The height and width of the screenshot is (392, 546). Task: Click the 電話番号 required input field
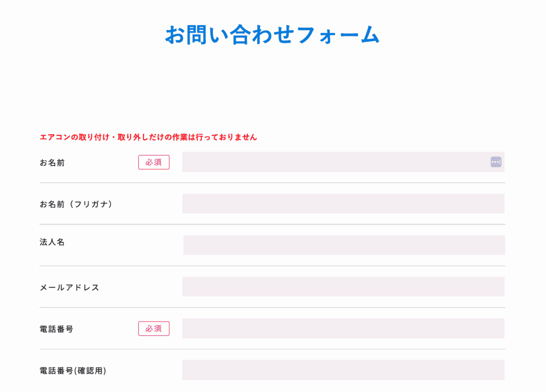(343, 328)
